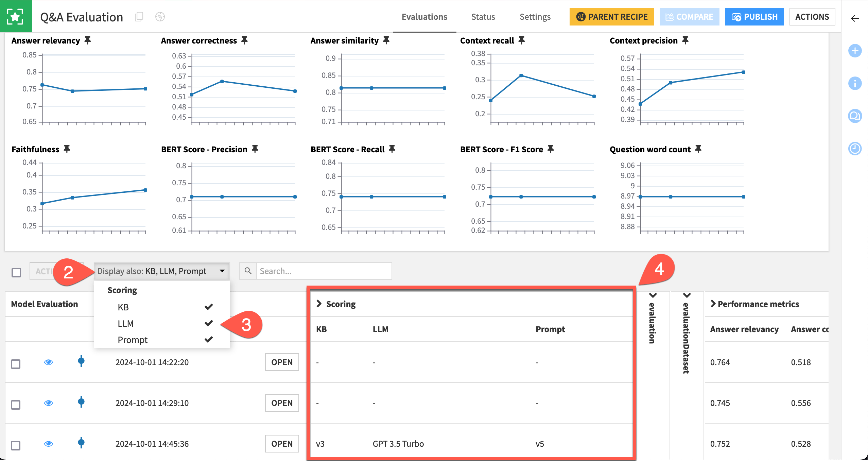The width and height of the screenshot is (868, 461).
Task: Unpin the BERT Score - Precision chart
Action: [x=255, y=149]
